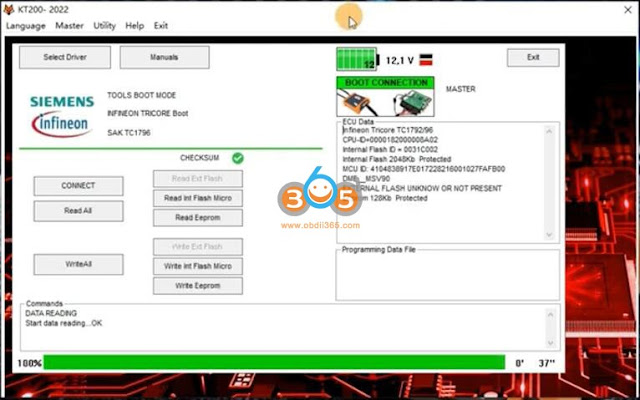Click Commands box scroll down arrow

coord(550,343)
